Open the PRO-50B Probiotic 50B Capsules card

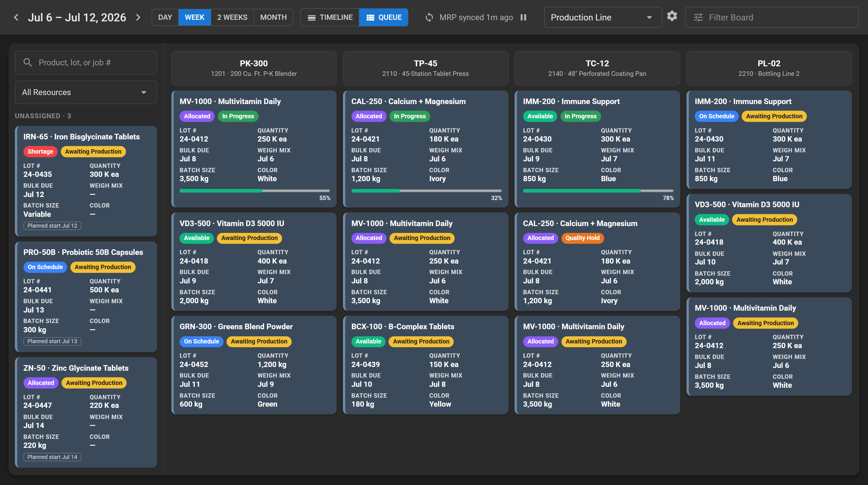click(x=86, y=297)
